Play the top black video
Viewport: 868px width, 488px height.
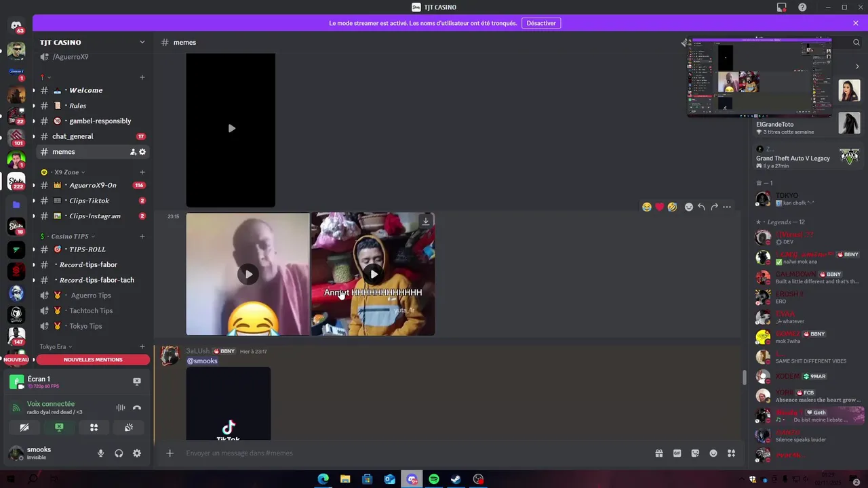click(x=231, y=129)
